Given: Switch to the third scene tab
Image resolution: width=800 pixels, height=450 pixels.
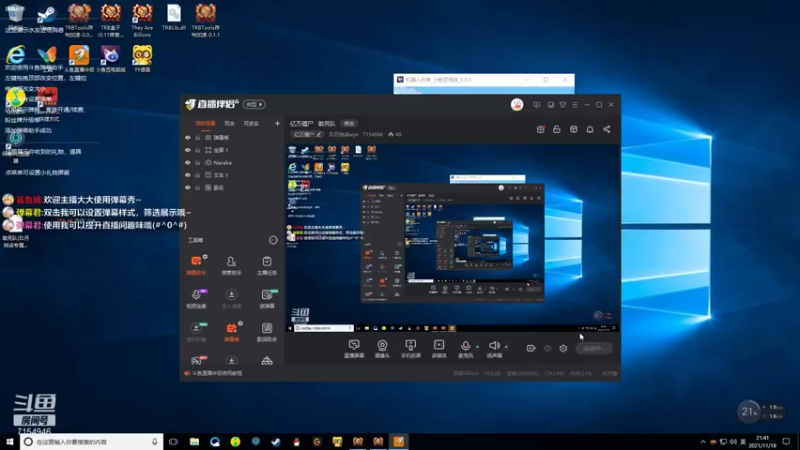Looking at the screenshot, I should point(251,123).
